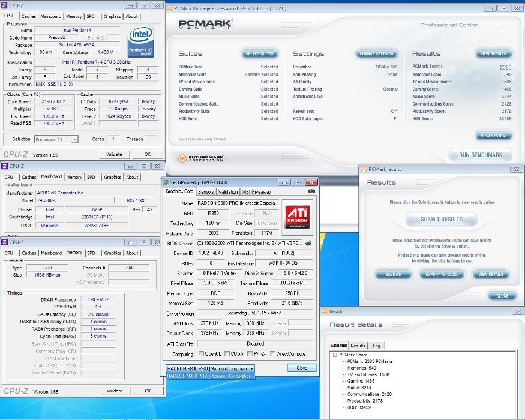This screenshot has height=420, width=525.
Task: Open Graphics tab in the Mainboard CPU-Z window
Action: click(113, 177)
